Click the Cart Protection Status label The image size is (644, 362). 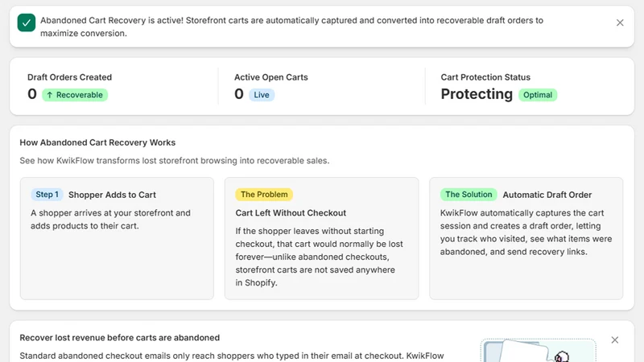(x=485, y=77)
